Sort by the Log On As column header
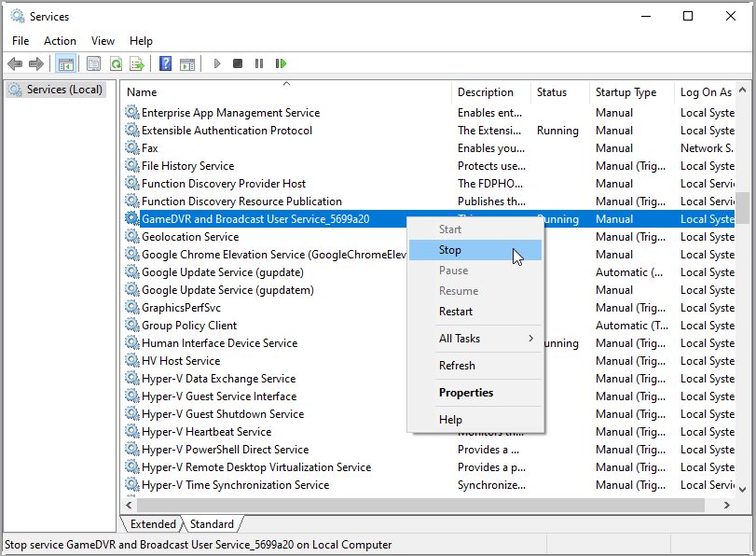 [705, 92]
